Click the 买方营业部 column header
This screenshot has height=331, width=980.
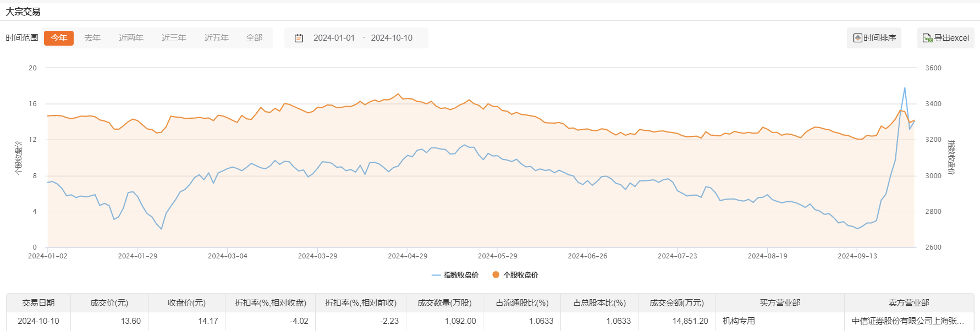point(780,303)
